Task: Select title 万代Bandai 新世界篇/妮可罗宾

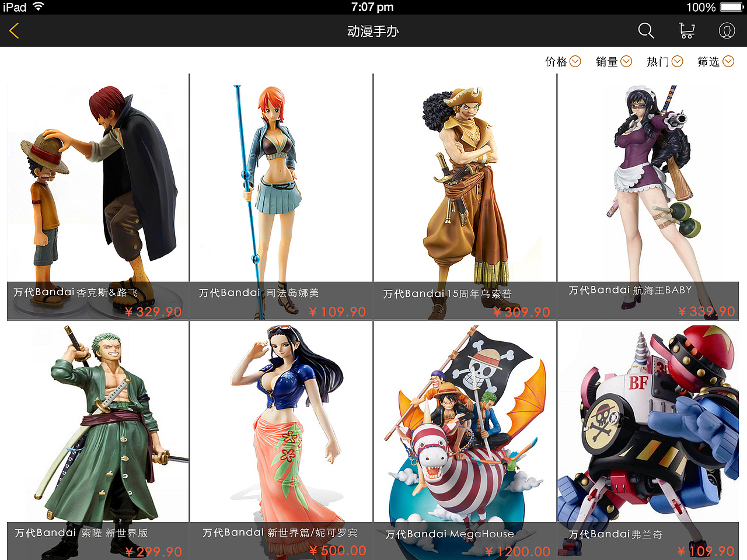Action: point(280,533)
